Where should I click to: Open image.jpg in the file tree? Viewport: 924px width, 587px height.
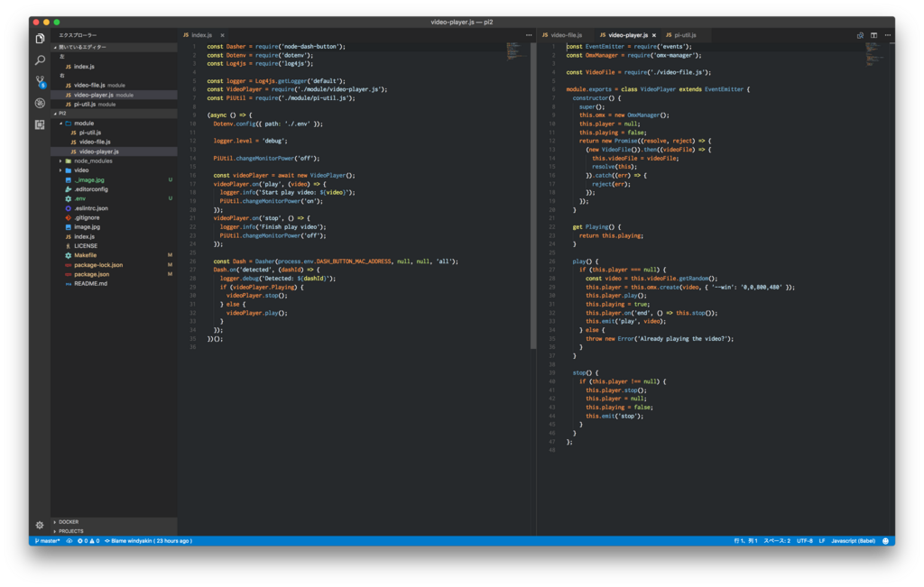point(114,226)
